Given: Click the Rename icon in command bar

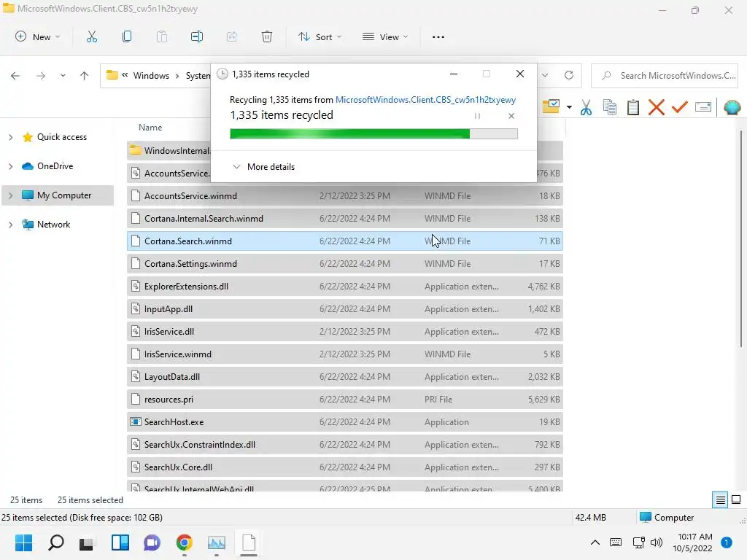Looking at the screenshot, I should (197, 36).
